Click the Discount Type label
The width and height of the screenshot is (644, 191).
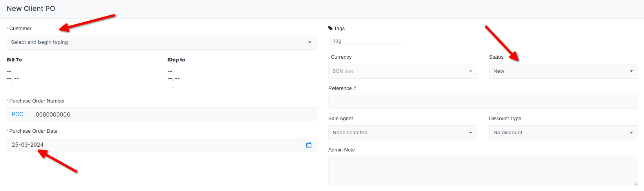point(505,119)
